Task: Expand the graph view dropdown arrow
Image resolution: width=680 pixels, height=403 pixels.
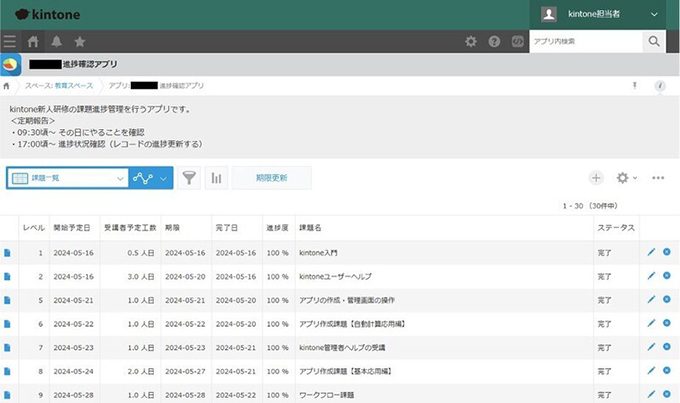Action: pos(163,178)
